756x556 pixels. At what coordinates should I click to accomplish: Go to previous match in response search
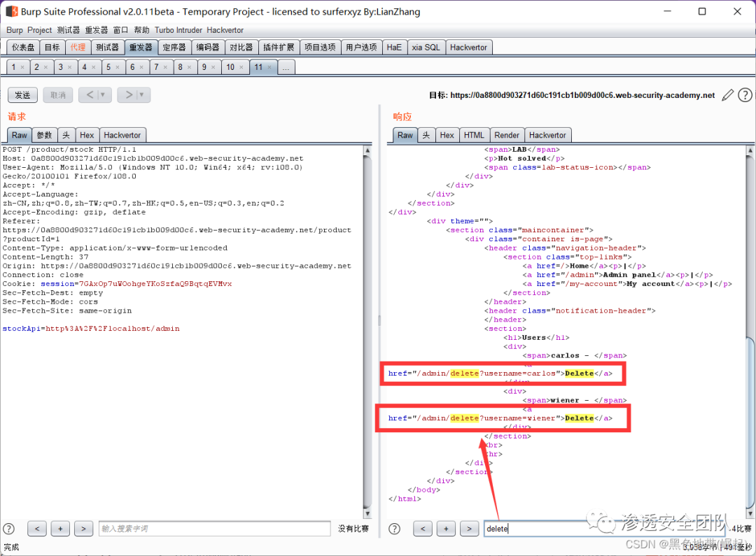click(x=423, y=529)
